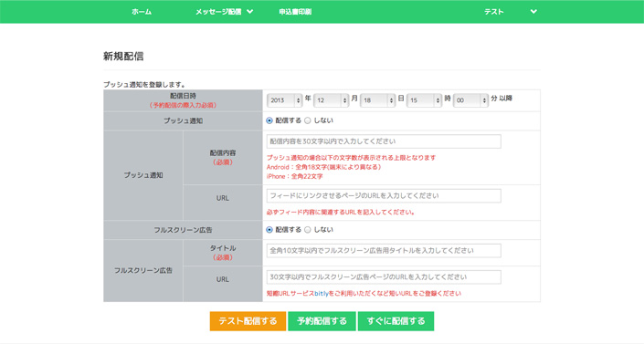Focus the push notification URL field
This screenshot has height=344, width=644.
click(x=384, y=196)
